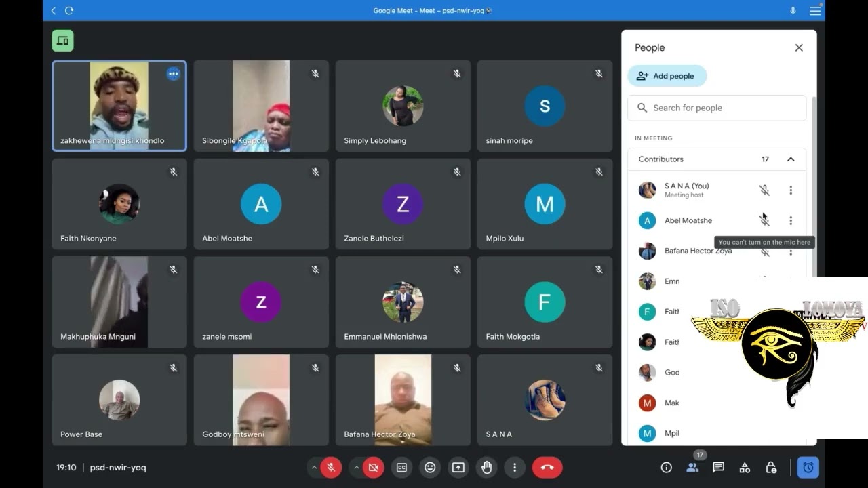
Task: Toggle the people panel icon with 17 badge
Action: (x=692, y=467)
